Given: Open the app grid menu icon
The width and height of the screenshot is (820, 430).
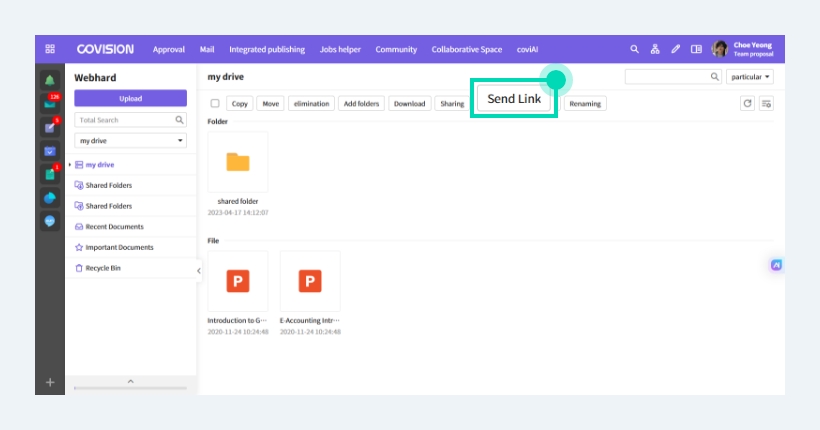Looking at the screenshot, I should click(x=50, y=49).
